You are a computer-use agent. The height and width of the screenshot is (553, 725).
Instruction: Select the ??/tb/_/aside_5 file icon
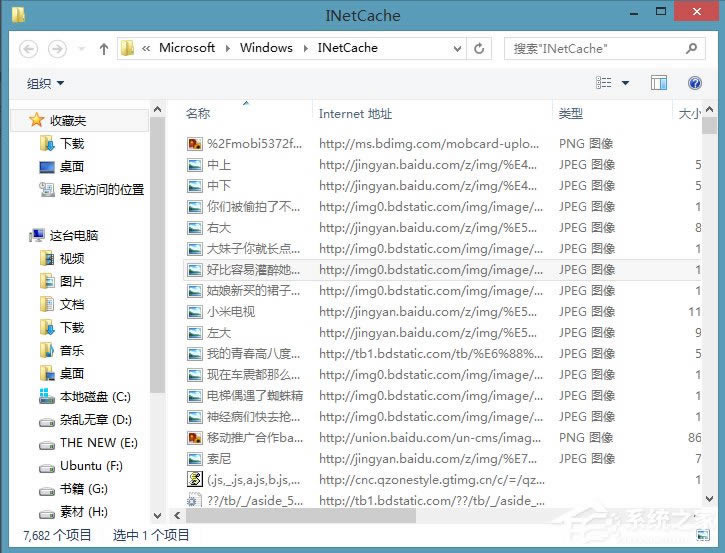[x=195, y=501]
